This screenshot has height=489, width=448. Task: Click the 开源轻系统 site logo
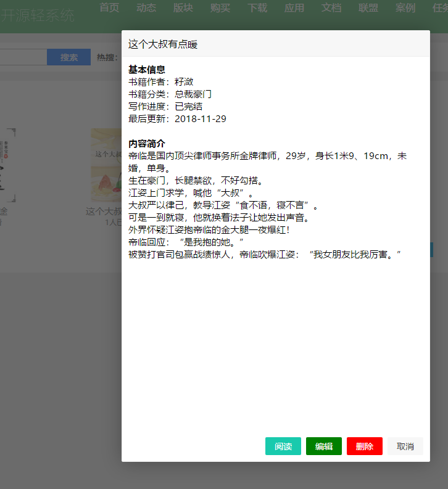pos(37,15)
